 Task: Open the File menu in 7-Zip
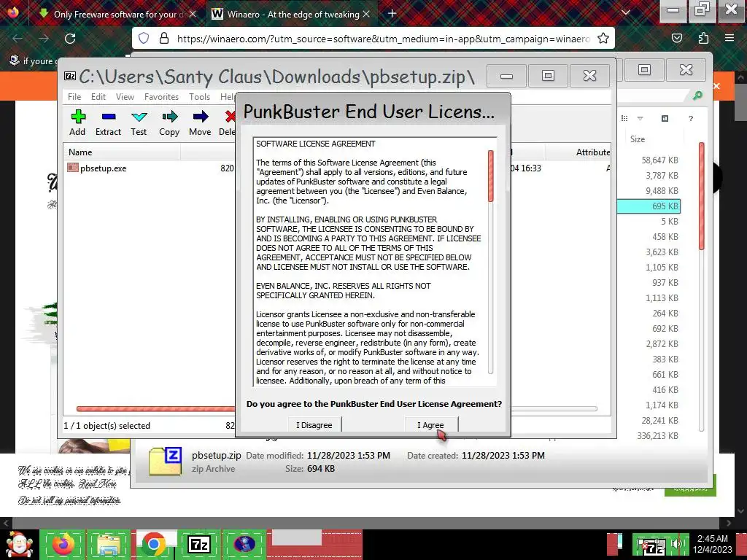pyautogui.click(x=74, y=97)
